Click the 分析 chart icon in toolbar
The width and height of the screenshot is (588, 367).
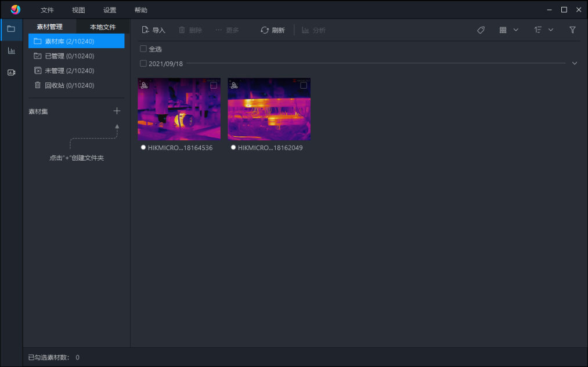click(x=306, y=30)
